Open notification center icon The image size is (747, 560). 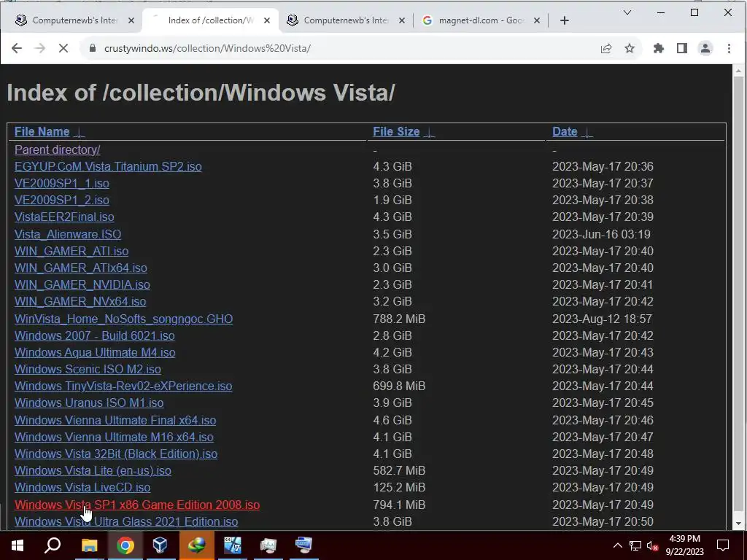tap(723, 545)
